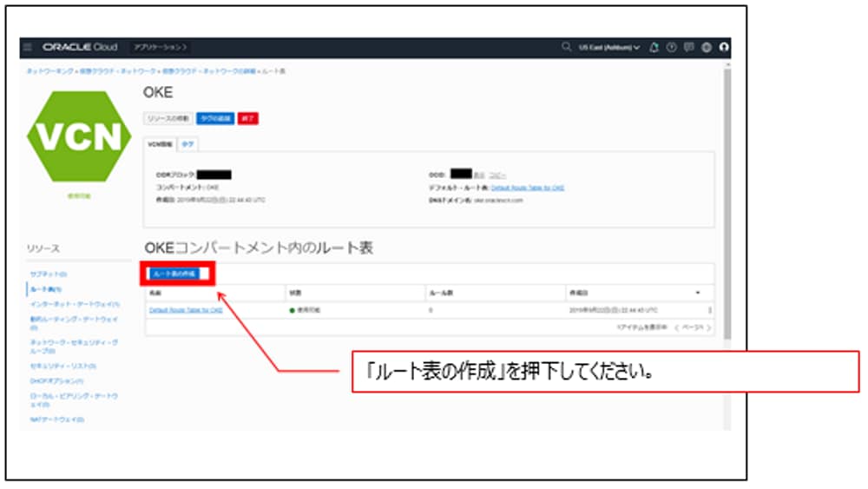
Task: Select NATゲートウェイ in resources list
Action: pos(57,420)
